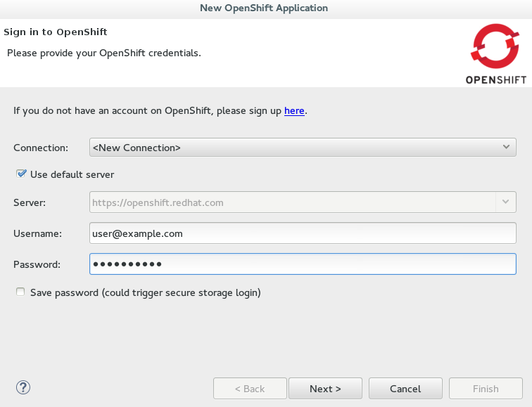Click the Next > button
The width and height of the screenshot is (532, 407).
(325, 389)
